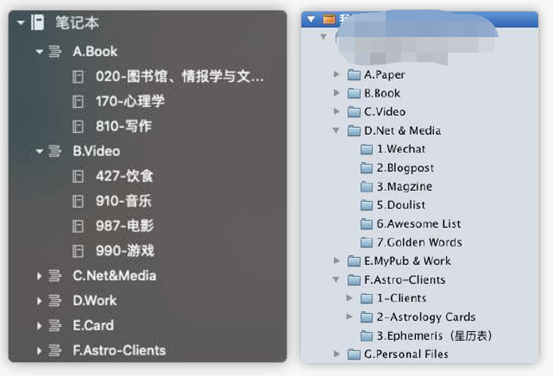Open the 990-游戏 notebook

[125, 251]
